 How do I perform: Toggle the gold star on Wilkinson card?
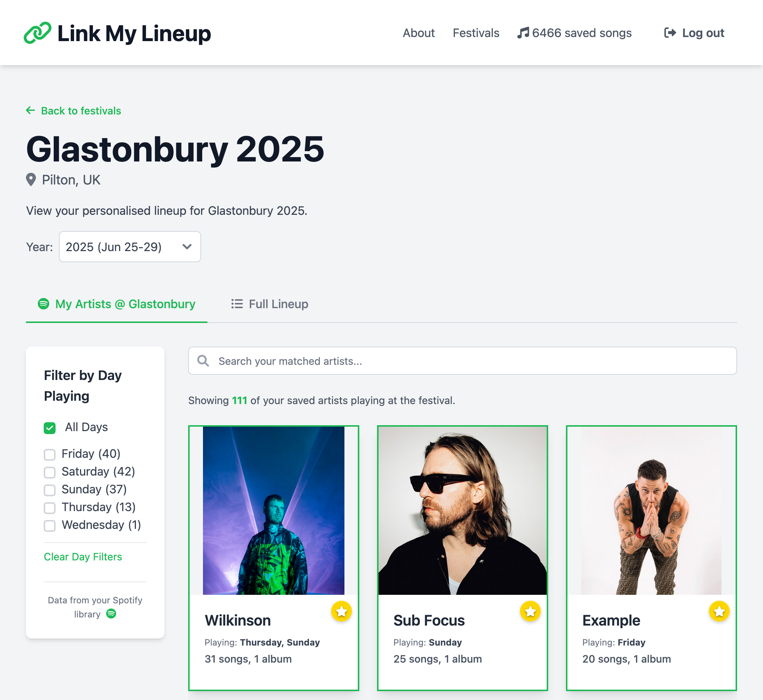point(341,611)
